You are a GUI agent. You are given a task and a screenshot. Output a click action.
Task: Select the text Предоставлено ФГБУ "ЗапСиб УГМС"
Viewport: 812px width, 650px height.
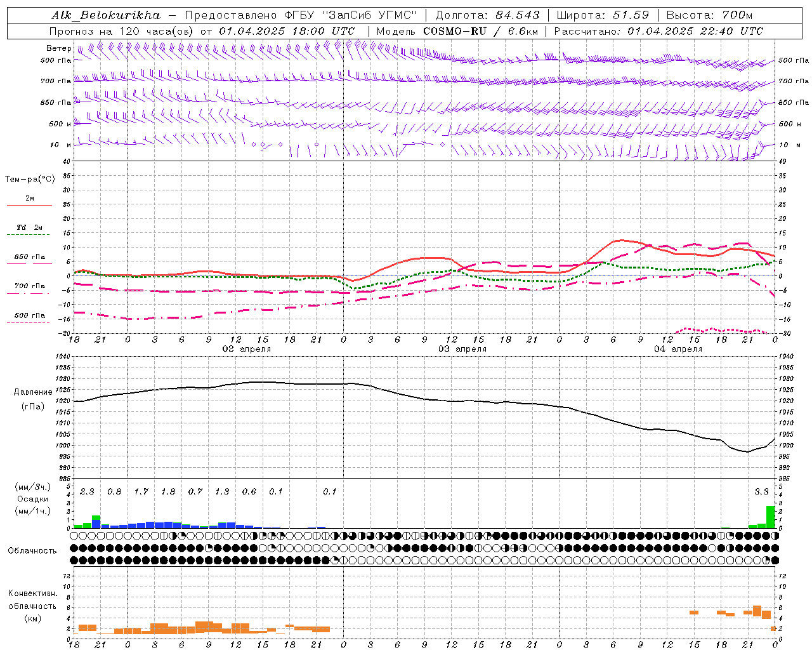[301, 15]
